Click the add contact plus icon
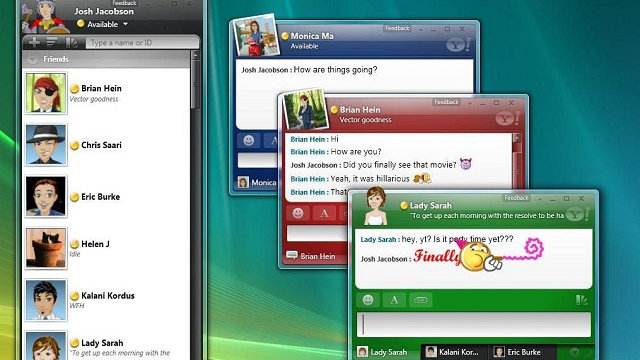Screen dimensions: 640x360 pos(34,42)
